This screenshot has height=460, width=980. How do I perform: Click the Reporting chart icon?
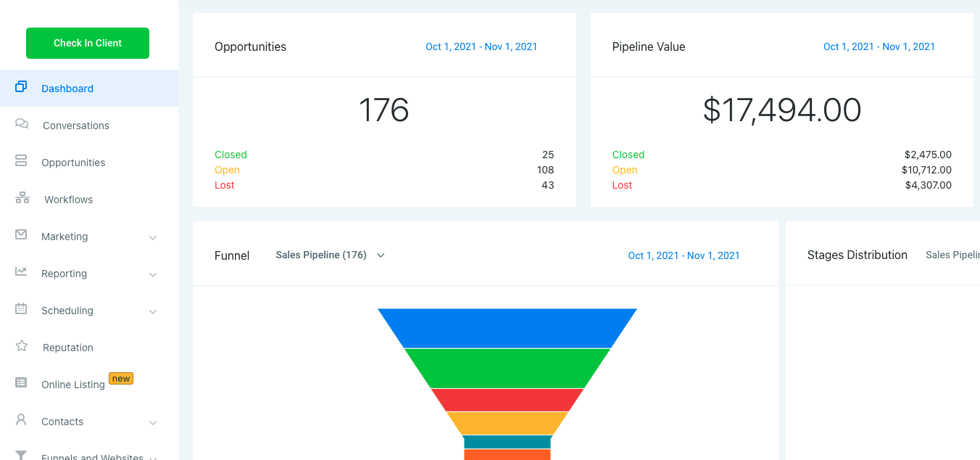click(21, 272)
